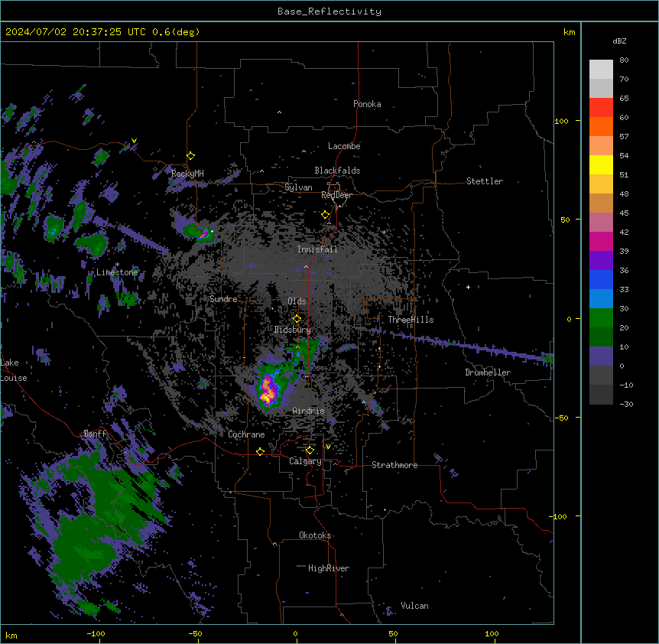Click the yellow diamond marker above RockyMH
This screenshot has height=644, width=659.
coord(191,156)
